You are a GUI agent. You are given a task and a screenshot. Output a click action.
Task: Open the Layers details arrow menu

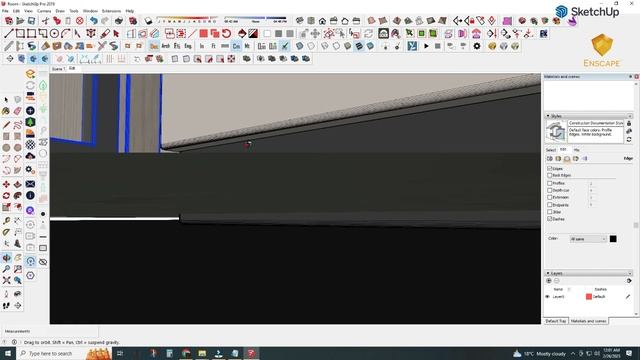(629, 281)
